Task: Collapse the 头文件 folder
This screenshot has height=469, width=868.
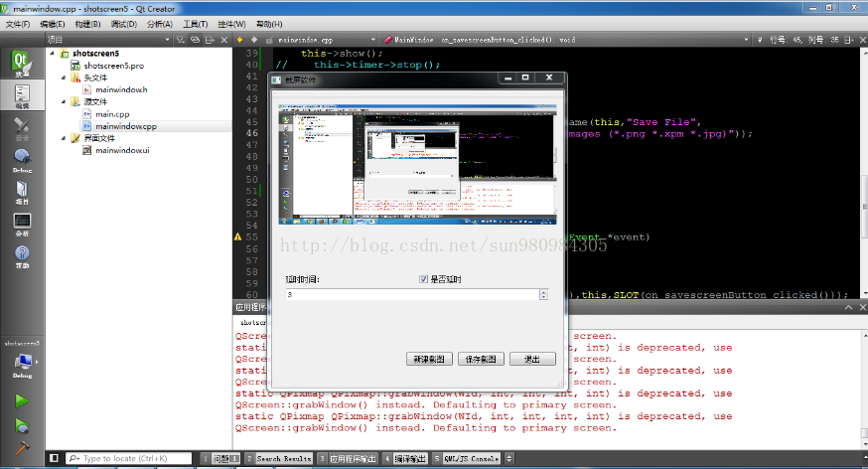Action: (x=64, y=78)
